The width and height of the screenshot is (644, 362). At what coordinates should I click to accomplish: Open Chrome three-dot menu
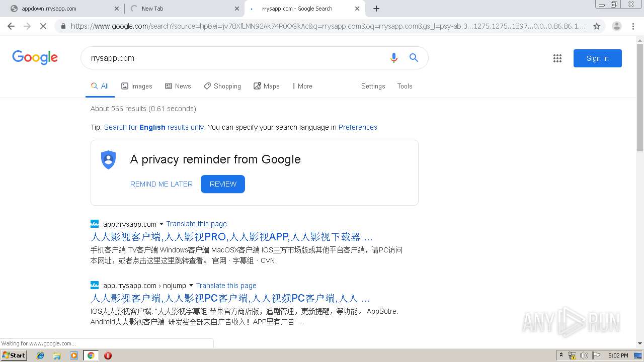(633, 26)
